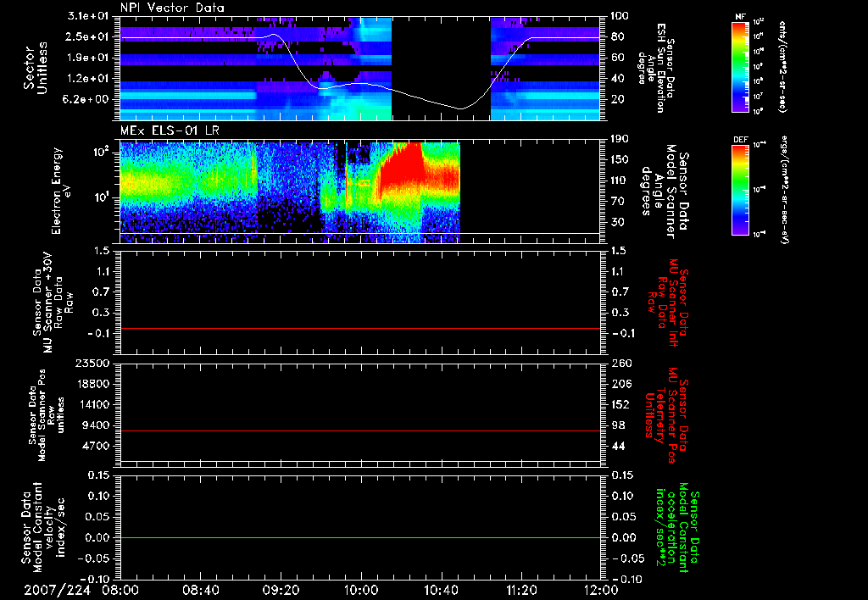Click the 'Model Scanner Pos Raw' axis title
Screen dimensions: 868x600
click(47, 415)
